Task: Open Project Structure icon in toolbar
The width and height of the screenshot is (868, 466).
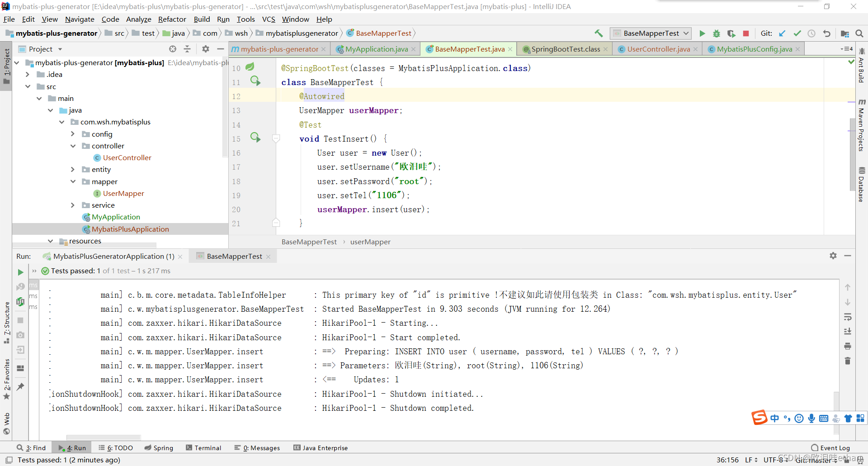Action: [x=844, y=33]
